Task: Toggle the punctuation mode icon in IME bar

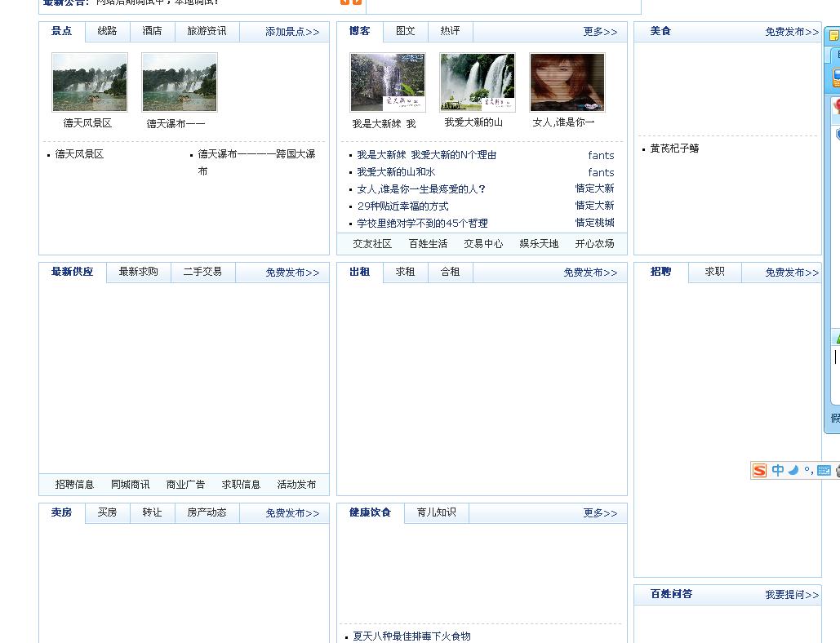Action: pyautogui.click(x=808, y=470)
